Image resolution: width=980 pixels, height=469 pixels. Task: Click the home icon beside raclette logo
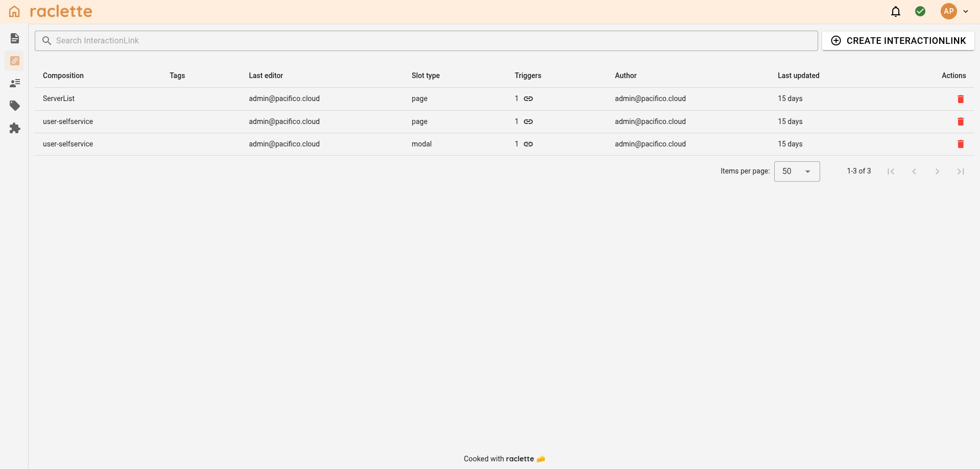[13, 11]
